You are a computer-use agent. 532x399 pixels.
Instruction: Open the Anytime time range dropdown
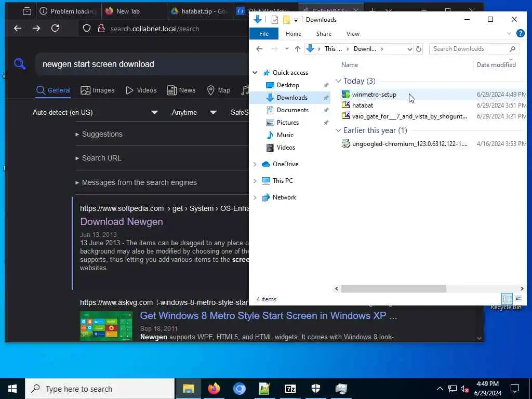click(x=194, y=113)
